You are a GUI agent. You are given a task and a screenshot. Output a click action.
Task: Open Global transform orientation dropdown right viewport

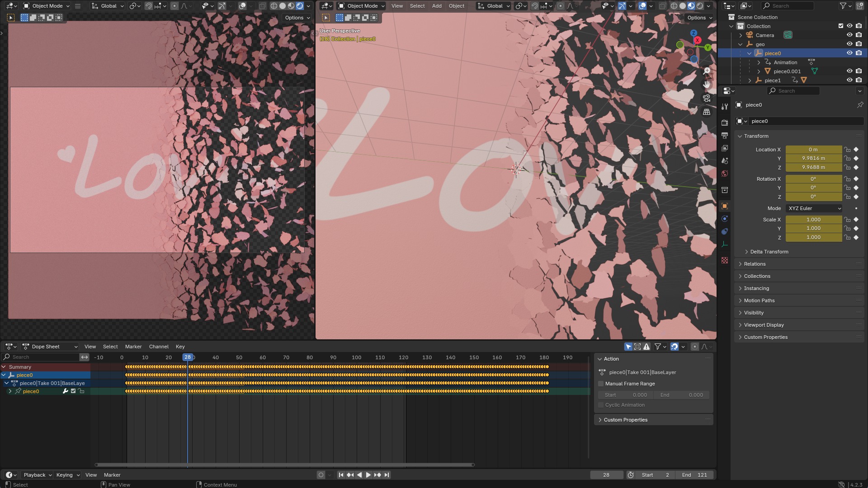494,6
